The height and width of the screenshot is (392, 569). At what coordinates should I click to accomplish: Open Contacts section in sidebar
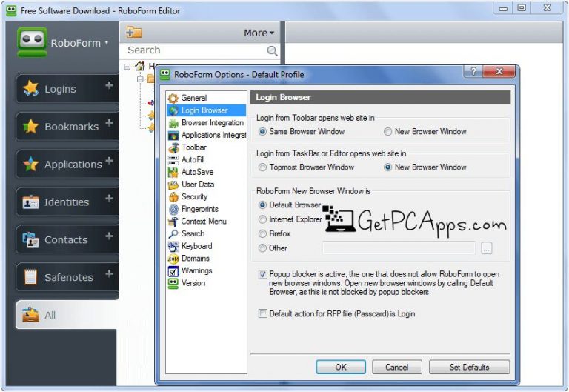coord(66,239)
